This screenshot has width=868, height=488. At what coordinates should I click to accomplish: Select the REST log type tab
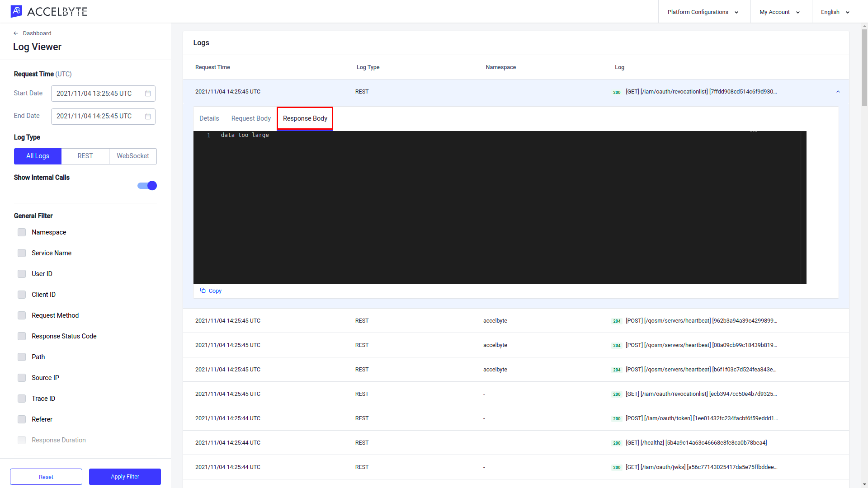(85, 156)
